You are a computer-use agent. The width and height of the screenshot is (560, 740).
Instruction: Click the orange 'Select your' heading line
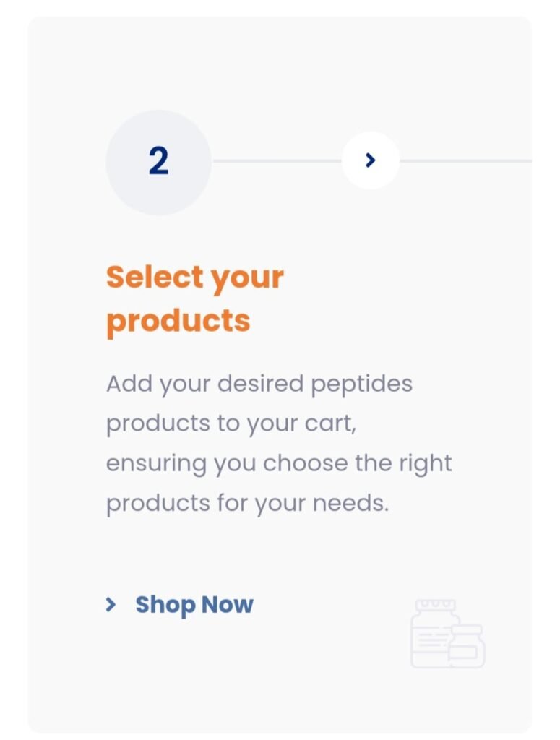pyautogui.click(x=195, y=277)
